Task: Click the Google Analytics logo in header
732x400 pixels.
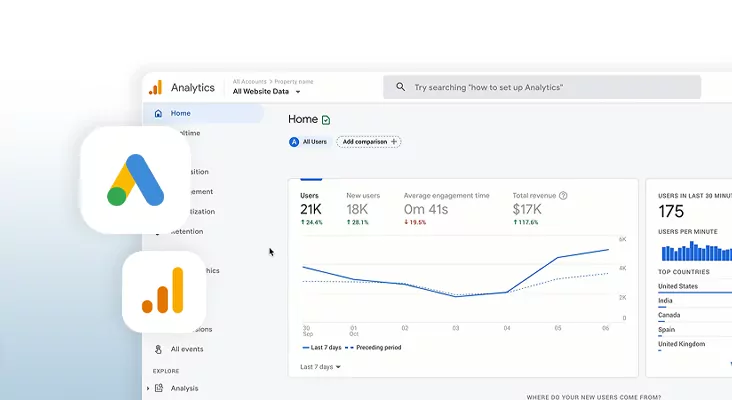Action: tap(155, 88)
